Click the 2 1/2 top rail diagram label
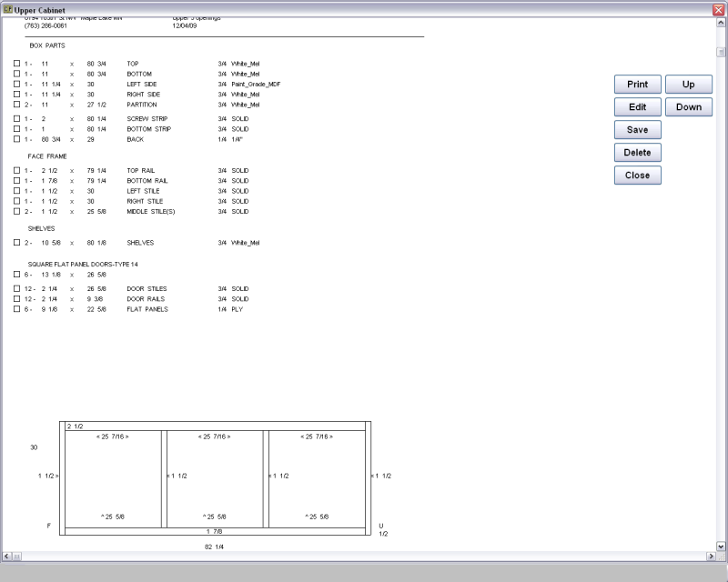This screenshot has height=582, width=728. pyautogui.click(x=76, y=426)
